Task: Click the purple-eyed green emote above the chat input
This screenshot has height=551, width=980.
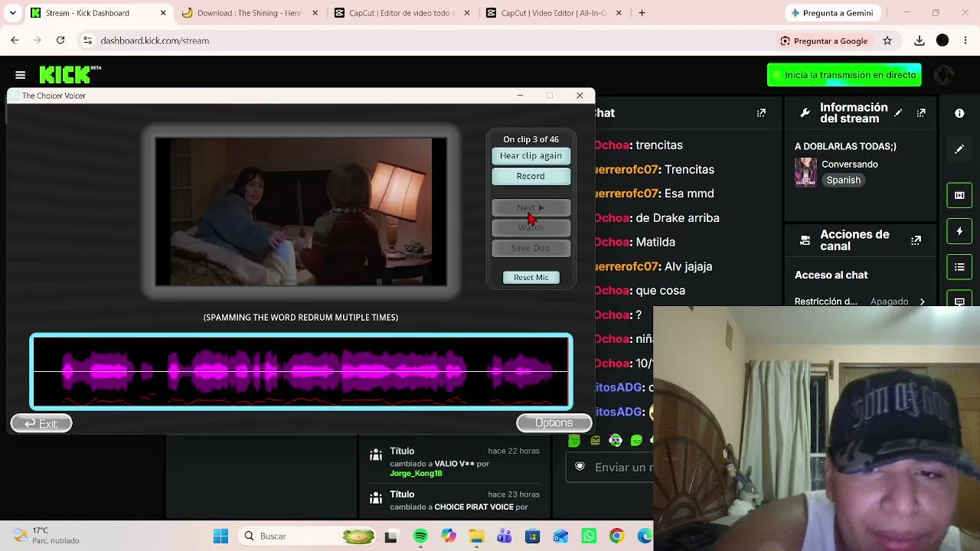Action: tap(616, 440)
